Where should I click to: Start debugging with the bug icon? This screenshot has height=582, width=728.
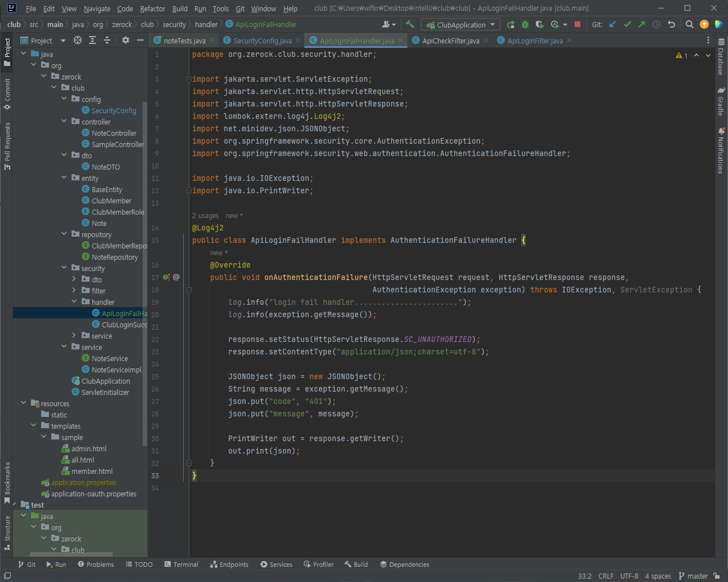click(x=525, y=24)
